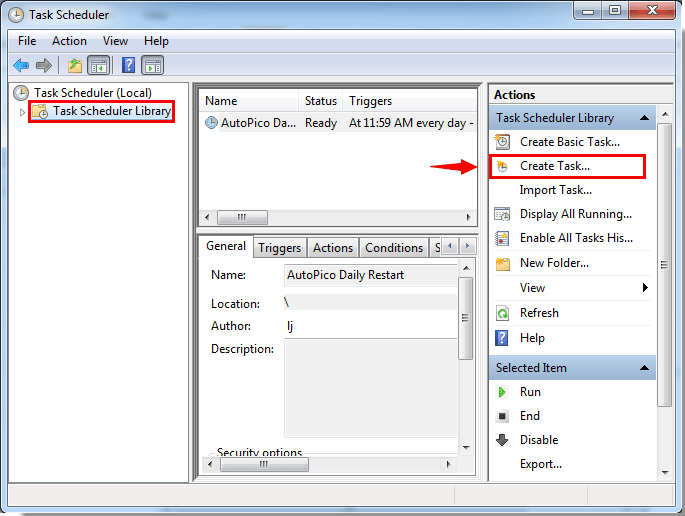Click the blue Help question-mark toolbar icon
Viewport: 685px width, 516px height.
pos(128,66)
